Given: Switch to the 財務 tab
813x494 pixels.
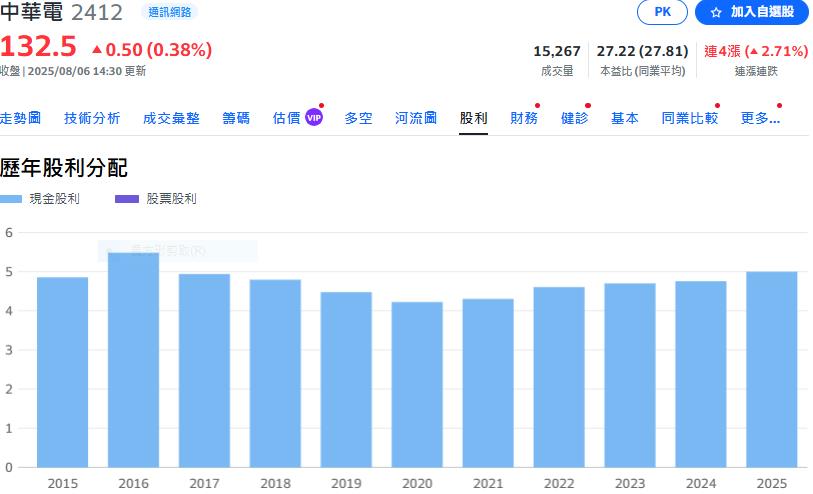Looking at the screenshot, I should (x=524, y=118).
